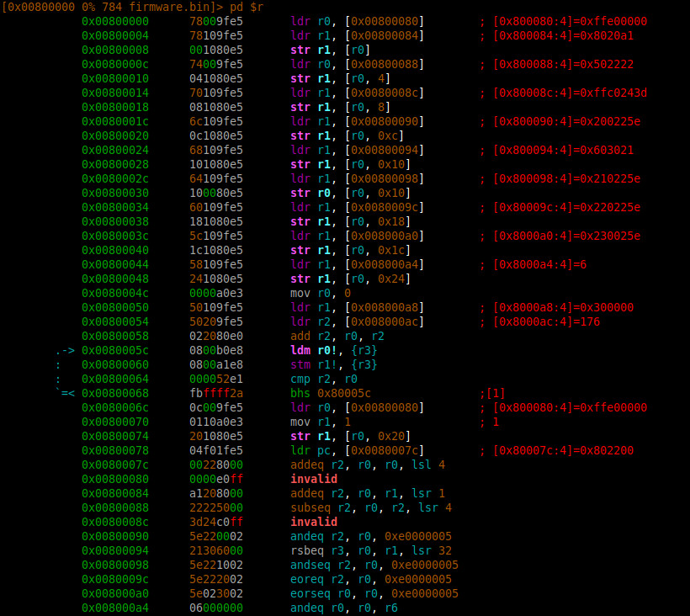
Task: Select address 0x00800000 in the first row
Action: 115,21
